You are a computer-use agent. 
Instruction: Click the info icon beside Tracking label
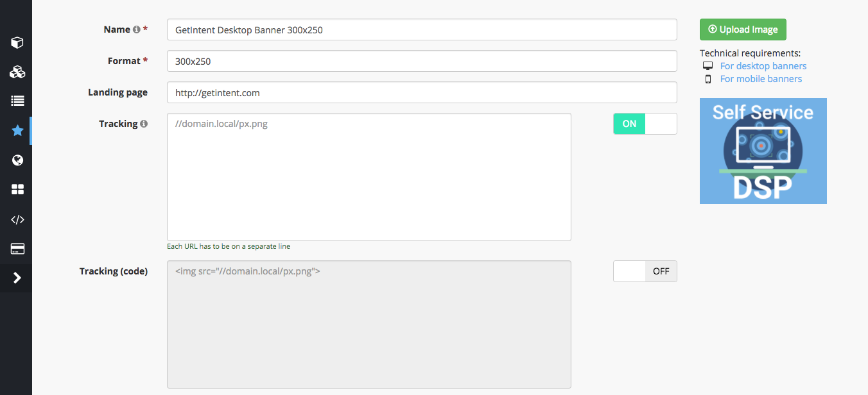pos(144,124)
